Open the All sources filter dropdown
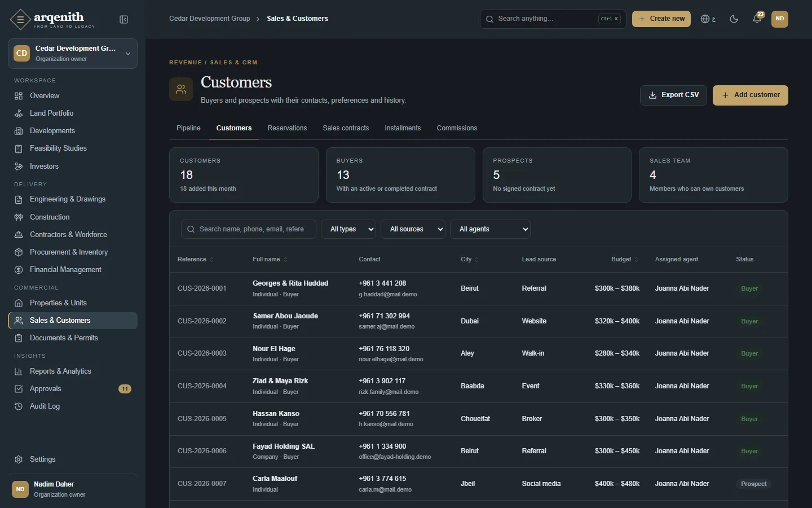 pos(413,229)
